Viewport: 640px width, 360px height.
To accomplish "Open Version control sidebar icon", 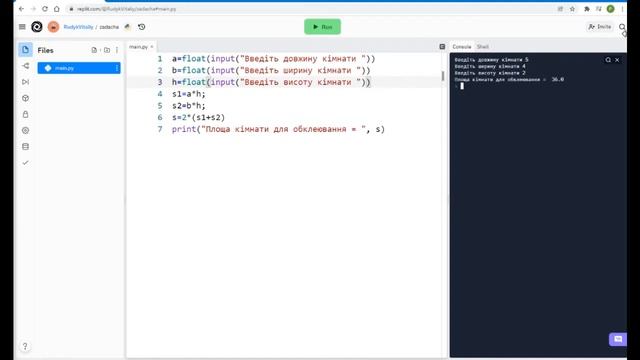I will [x=25, y=66].
